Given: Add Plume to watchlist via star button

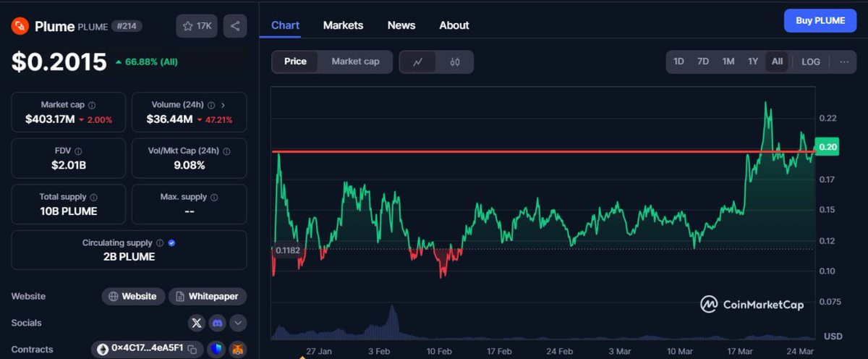Looking at the screenshot, I should click(x=197, y=26).
